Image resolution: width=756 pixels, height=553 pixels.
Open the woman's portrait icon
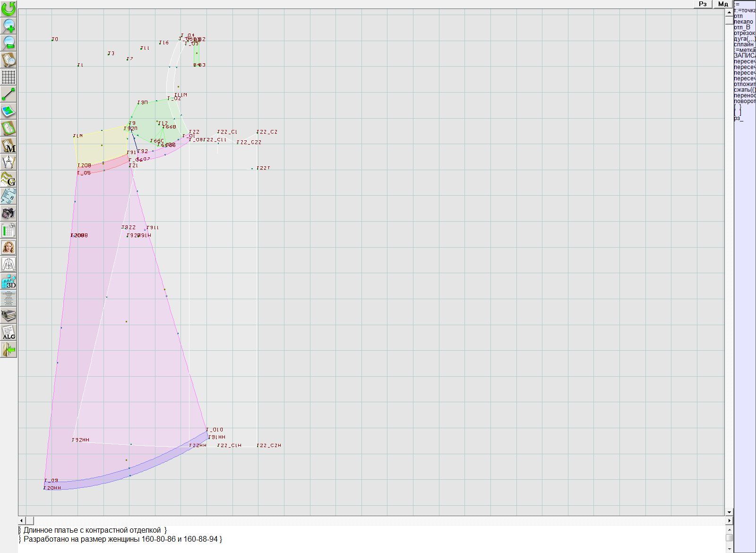pyautogui.click(x=9, y=248)
